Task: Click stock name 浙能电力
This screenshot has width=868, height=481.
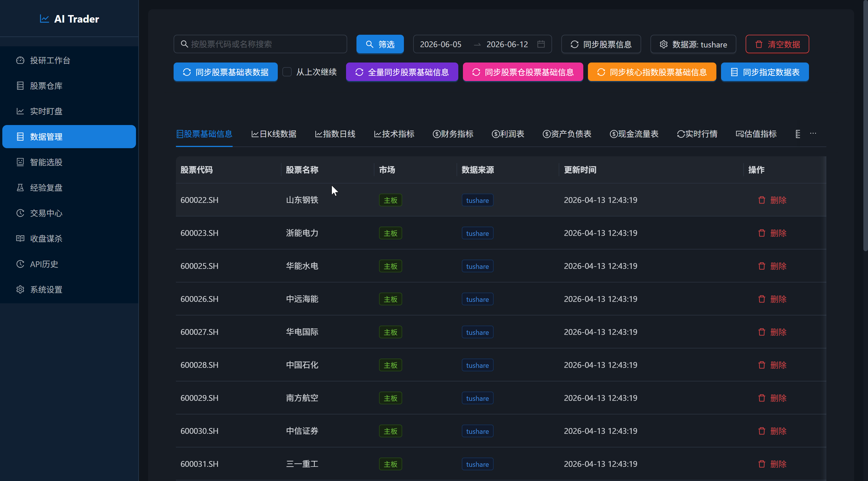Action: [x=302, y=233]
